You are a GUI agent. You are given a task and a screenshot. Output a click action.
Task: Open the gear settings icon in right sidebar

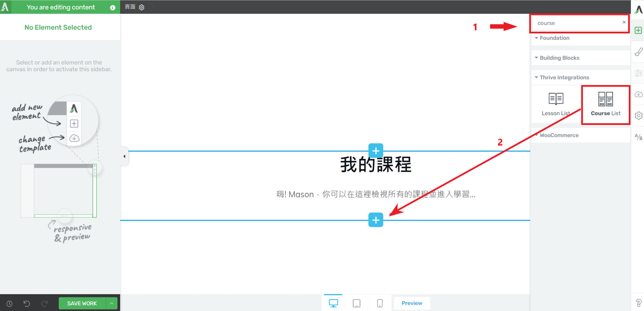(638, 116)
